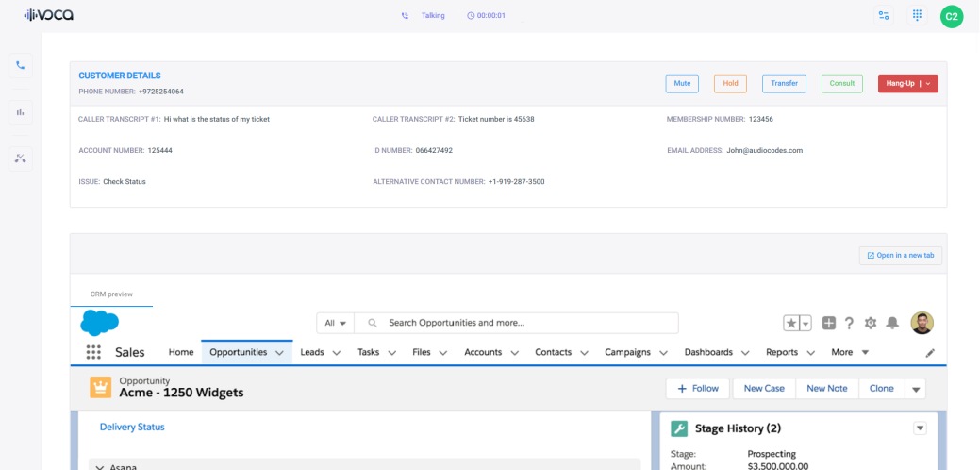Viewport: 980px width, 470px height.
Task: Click the C2 user avatar
Action: point(952,16)
